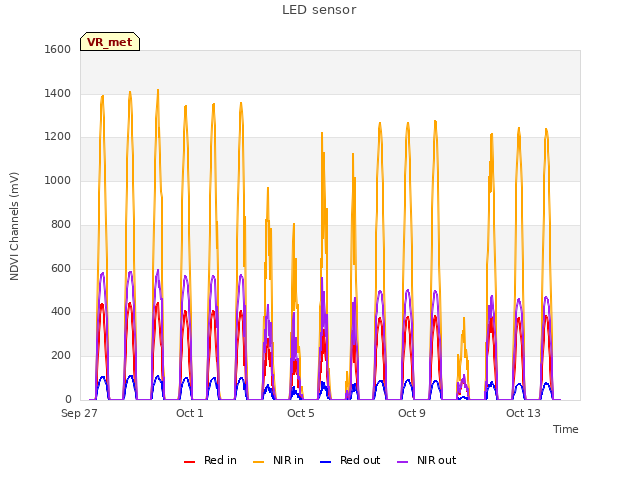Click the Sep 27 x-axis tick label
Screen dimensions: 640x480
point(79,413)
